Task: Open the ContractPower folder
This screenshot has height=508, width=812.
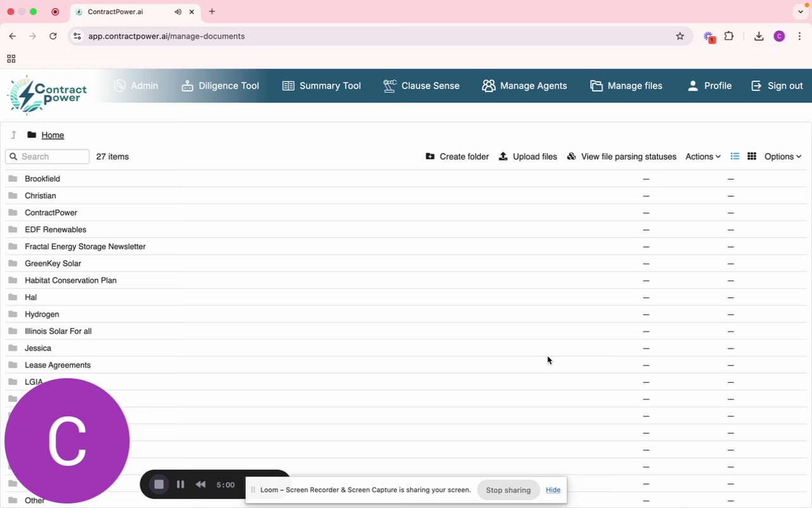Action: click(x=51, y=213)
